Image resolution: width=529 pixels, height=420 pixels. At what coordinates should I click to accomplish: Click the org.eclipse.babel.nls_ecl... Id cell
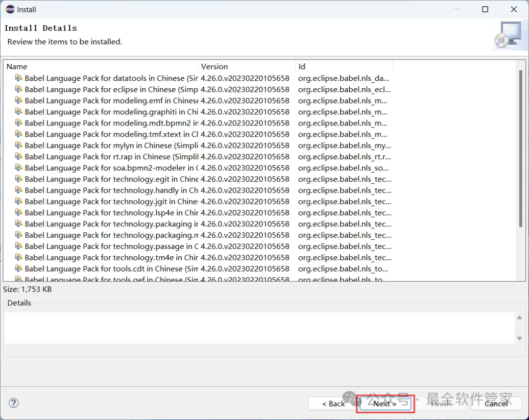click(344, 89)
